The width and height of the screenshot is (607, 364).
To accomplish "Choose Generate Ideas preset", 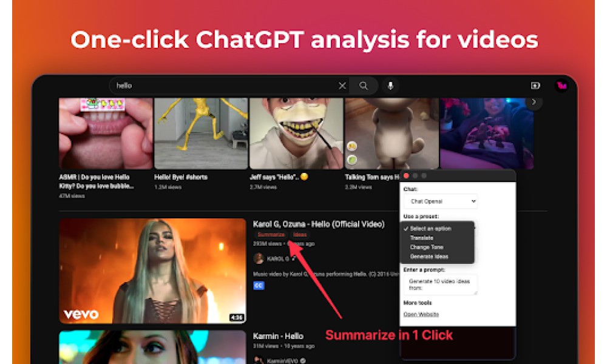I will [x=429, y=257].
